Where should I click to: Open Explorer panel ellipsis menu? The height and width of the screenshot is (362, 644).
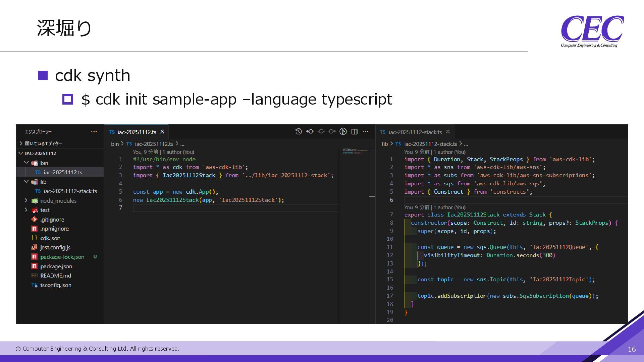94,132
